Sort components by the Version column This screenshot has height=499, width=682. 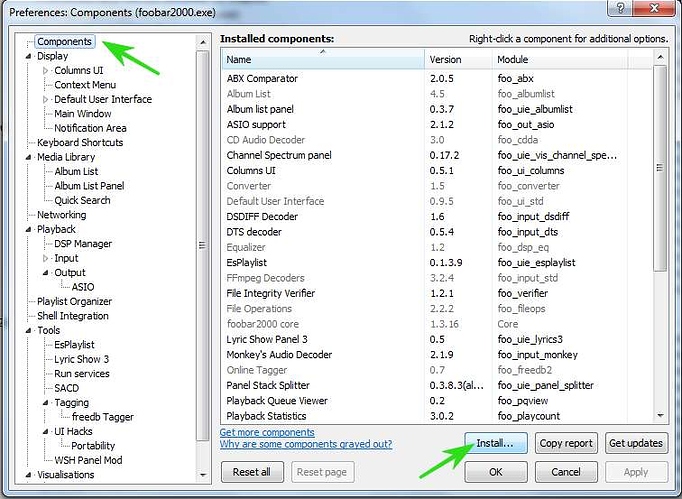tap(458, 59)
